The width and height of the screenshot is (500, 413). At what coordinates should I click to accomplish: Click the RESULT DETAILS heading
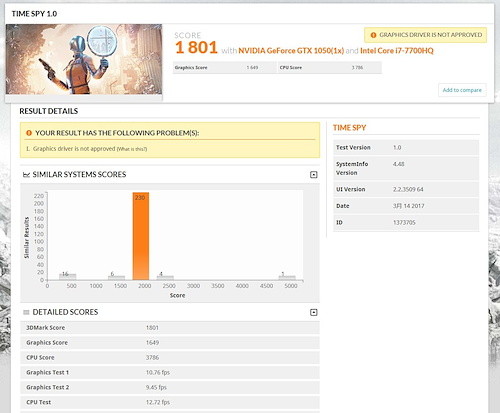(x=49, y=111)
